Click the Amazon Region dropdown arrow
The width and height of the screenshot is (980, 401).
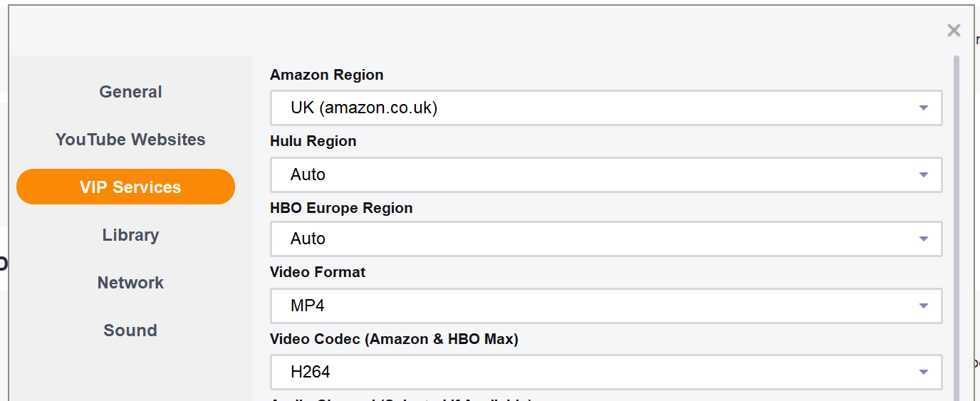pos(924,108)
